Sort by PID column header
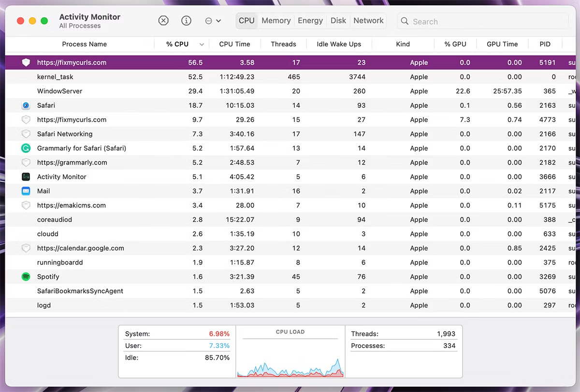 545,44
